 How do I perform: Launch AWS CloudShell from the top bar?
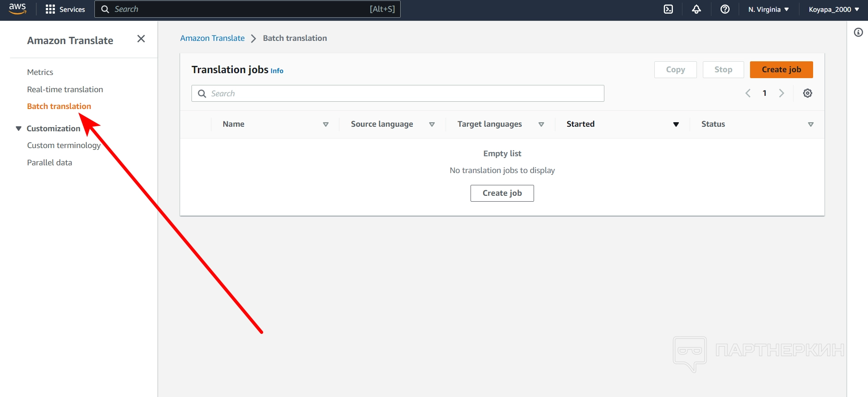[668, 9]
